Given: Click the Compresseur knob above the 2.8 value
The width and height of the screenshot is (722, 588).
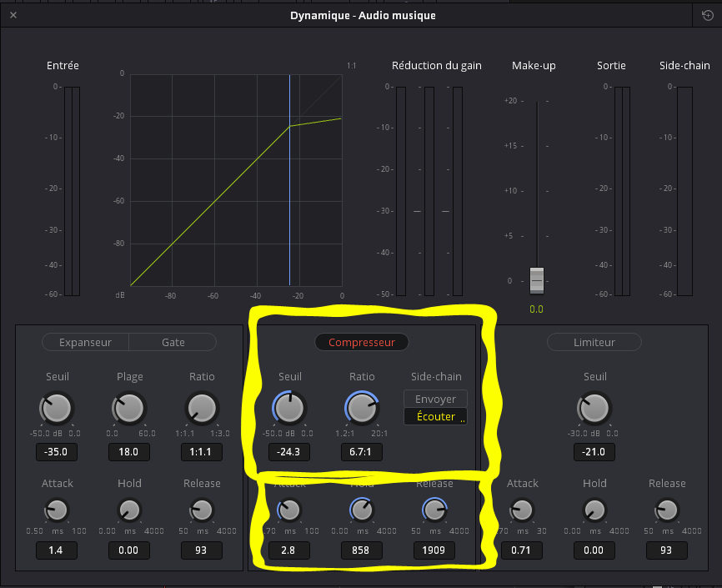Looking at the screenshot, I should [289, 510].
